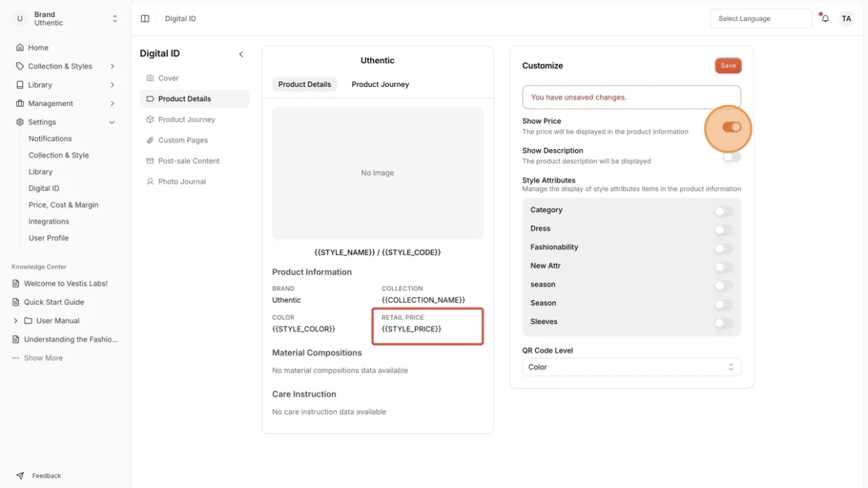Toggle the New Attr switch
Screen dimensions: 868x488
[724, 267]
